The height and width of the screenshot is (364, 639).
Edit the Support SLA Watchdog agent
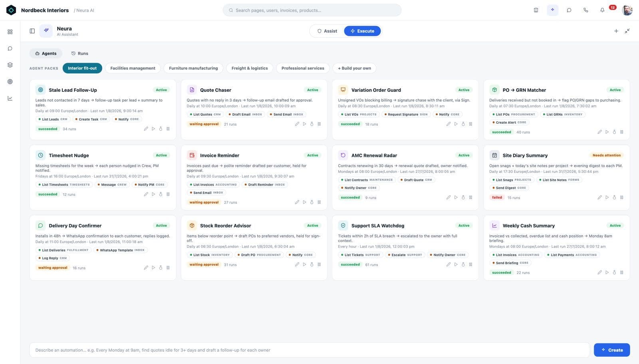coord(448,265)
